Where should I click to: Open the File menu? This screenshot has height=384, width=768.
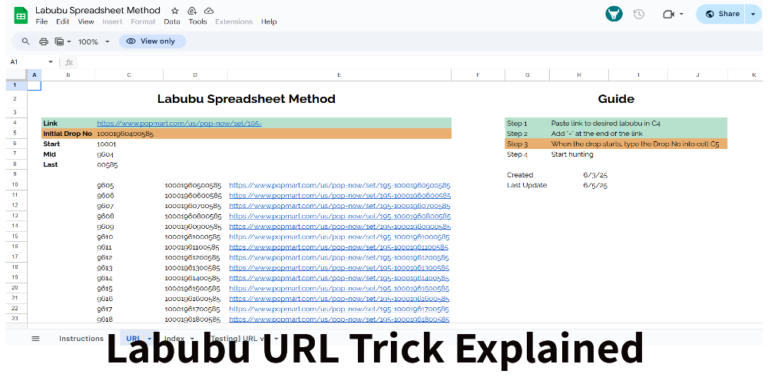pos(42,22)
